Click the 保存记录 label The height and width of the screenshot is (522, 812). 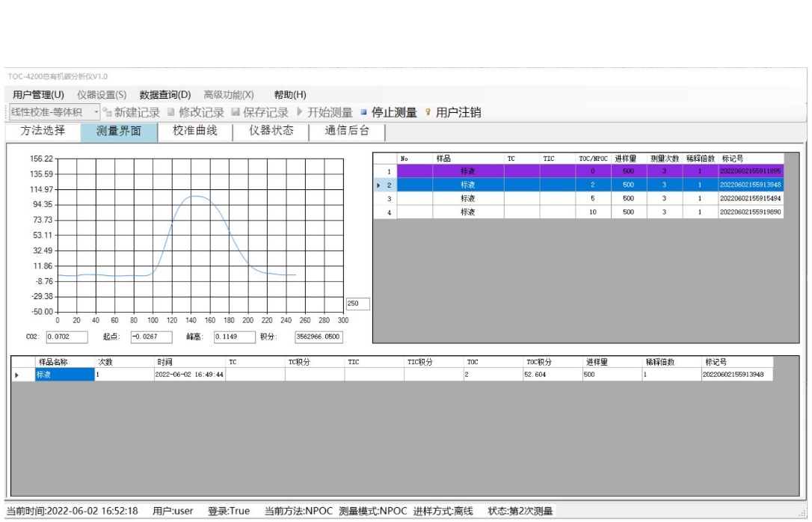pos(265,112)
